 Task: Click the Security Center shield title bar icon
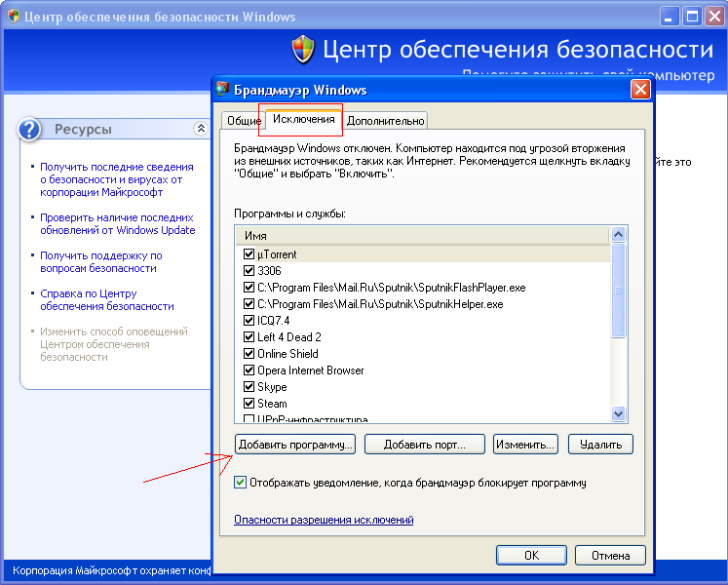tap(14, 17)
